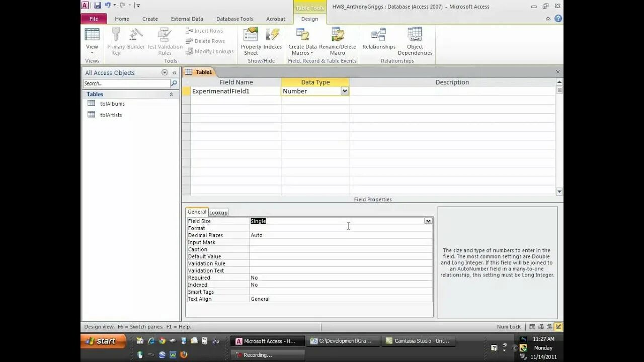
Task: Open the Property Sheet
Action: 251,41
